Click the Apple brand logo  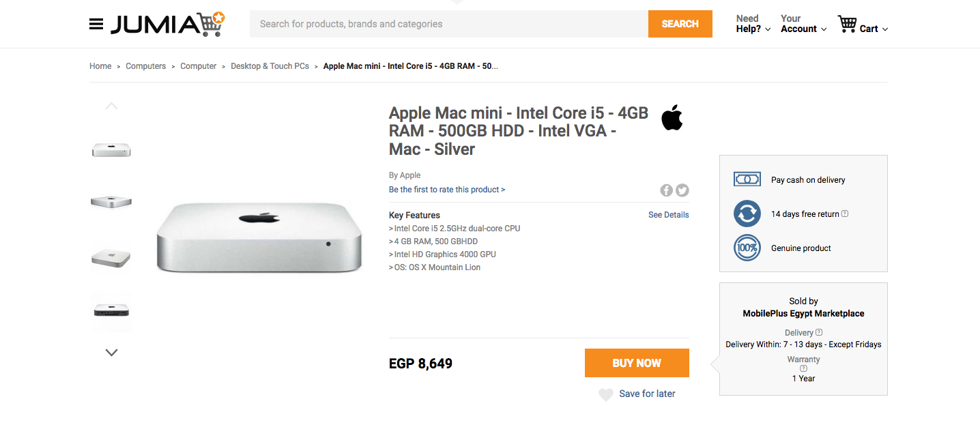pos(672,117)
